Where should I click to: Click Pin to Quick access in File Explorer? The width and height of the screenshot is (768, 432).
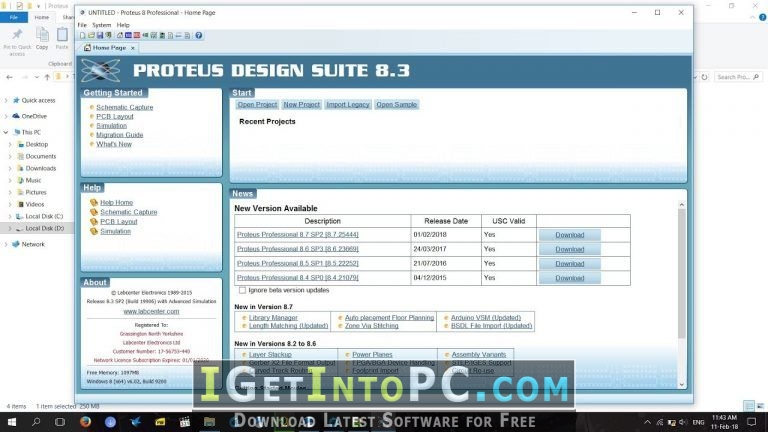click(17, 41)
